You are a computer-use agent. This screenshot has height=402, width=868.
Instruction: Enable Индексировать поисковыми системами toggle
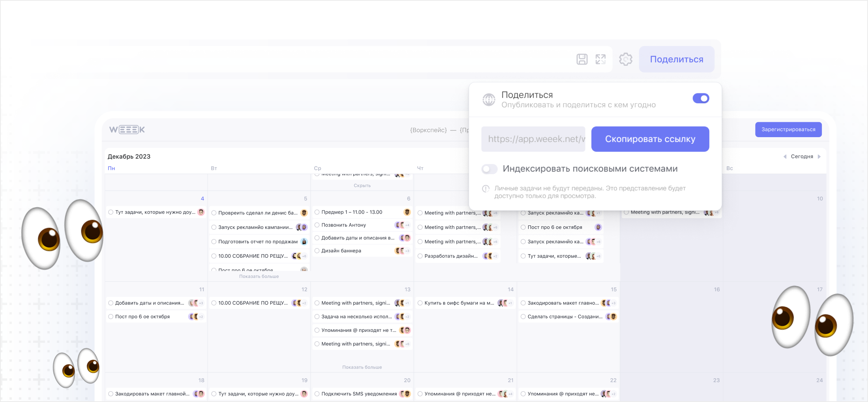click(x=489, y=169)
